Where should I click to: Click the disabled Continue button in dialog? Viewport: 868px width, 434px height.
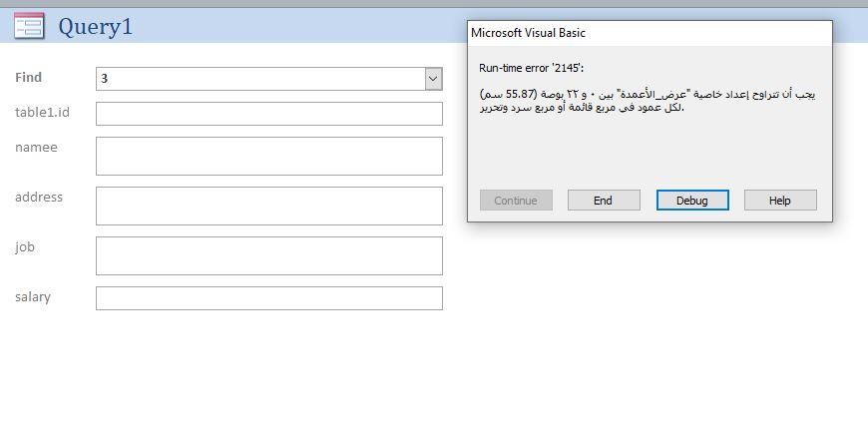(516, 201)
